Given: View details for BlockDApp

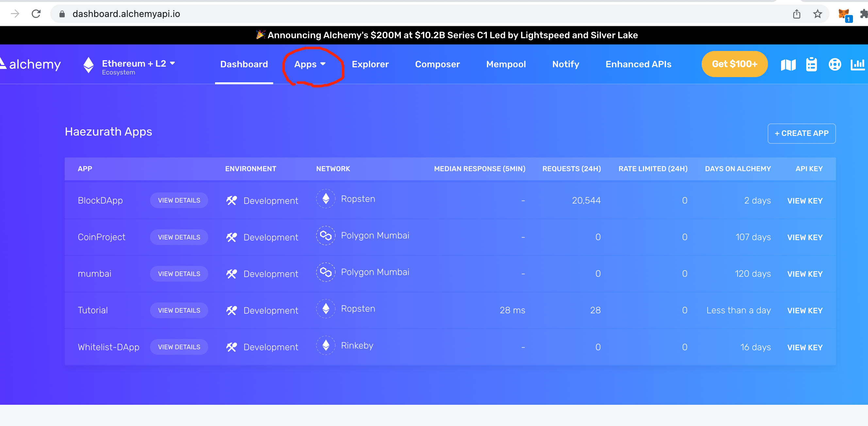Looking at the screenshot, I should tap(179, 200).
